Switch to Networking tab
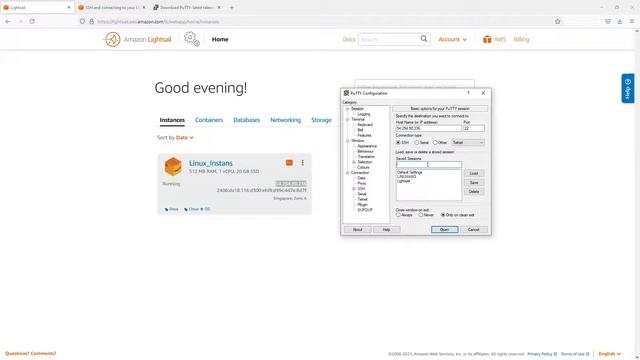This screenshot has width=640, height=360. [x=285, y=120]
